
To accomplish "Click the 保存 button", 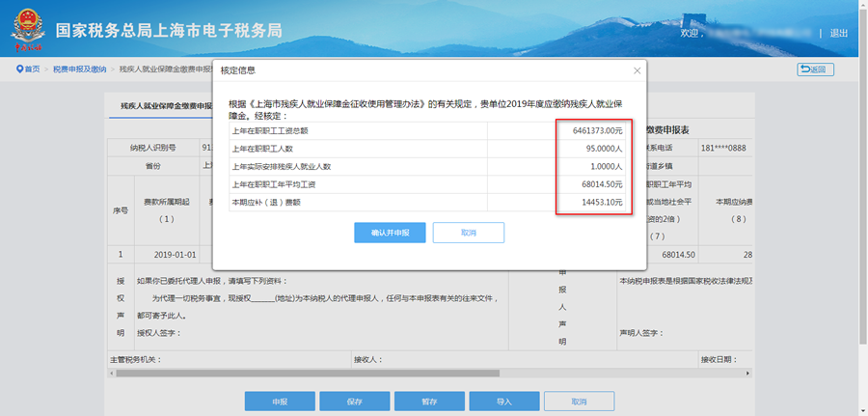I will [x=354, y=401].
